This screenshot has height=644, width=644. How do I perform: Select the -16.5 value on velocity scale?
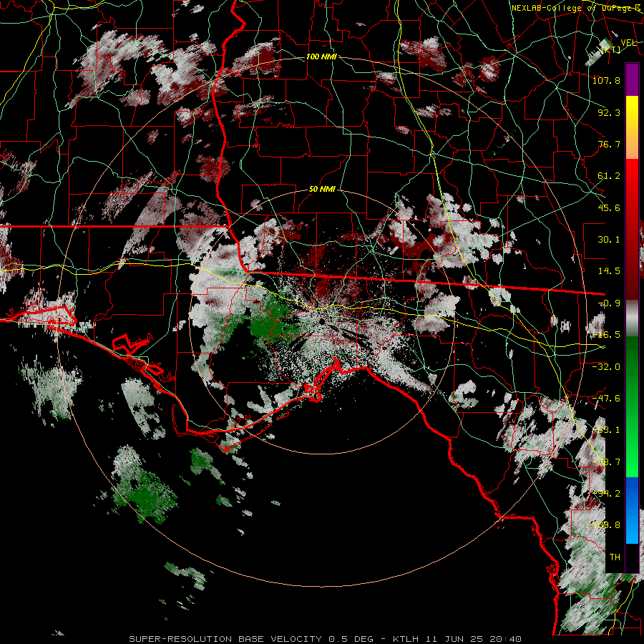click(x=606, y=335)
